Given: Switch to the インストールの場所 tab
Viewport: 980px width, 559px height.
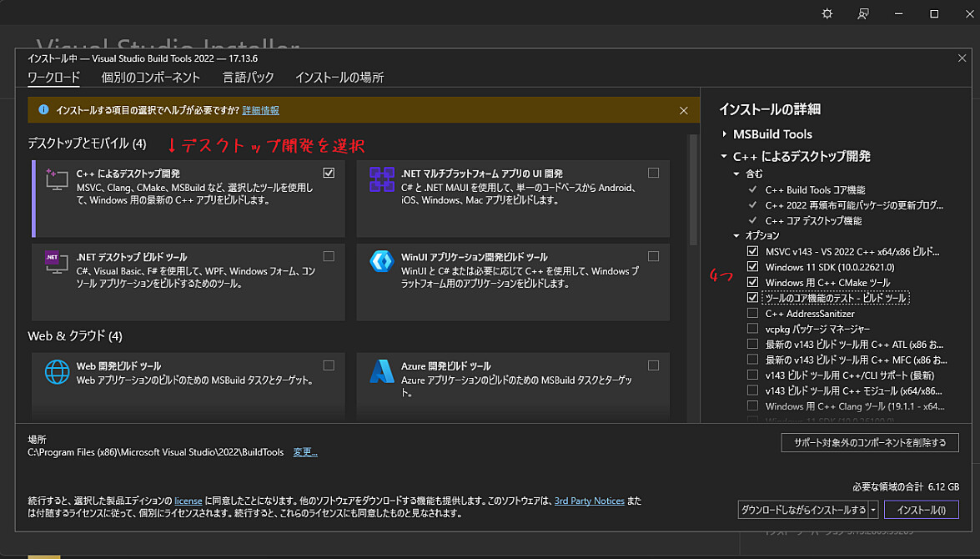Looking at the screenshot, I should point(339,78).
